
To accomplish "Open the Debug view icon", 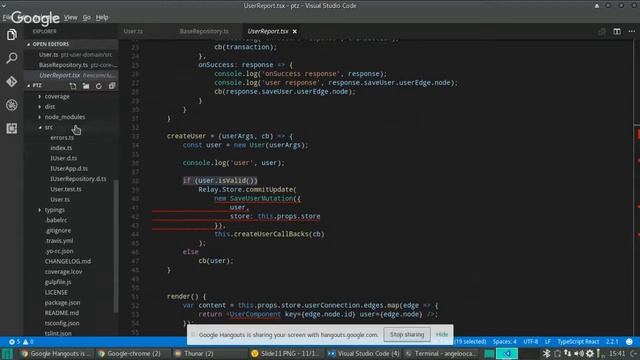I will click(x=11, y=105).
